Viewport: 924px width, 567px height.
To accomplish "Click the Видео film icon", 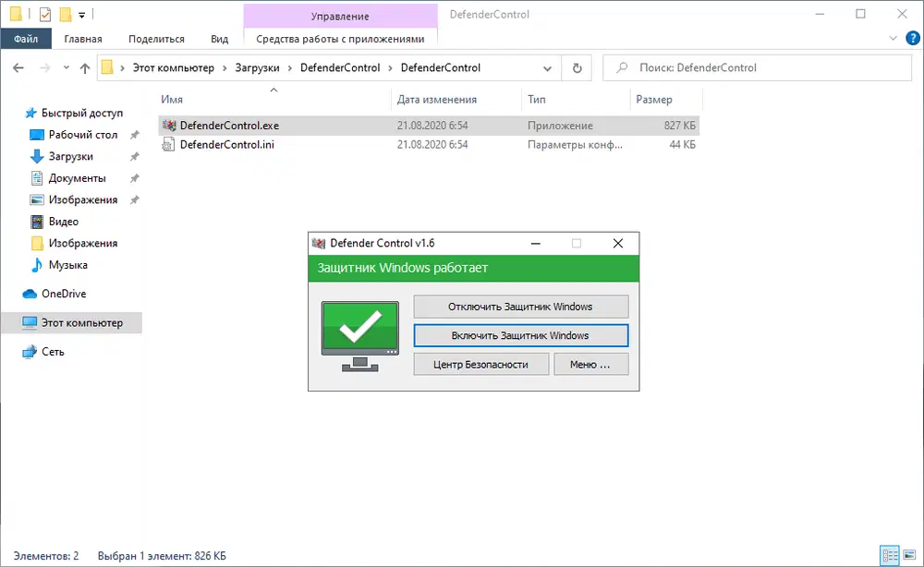I will pos(37,222).
